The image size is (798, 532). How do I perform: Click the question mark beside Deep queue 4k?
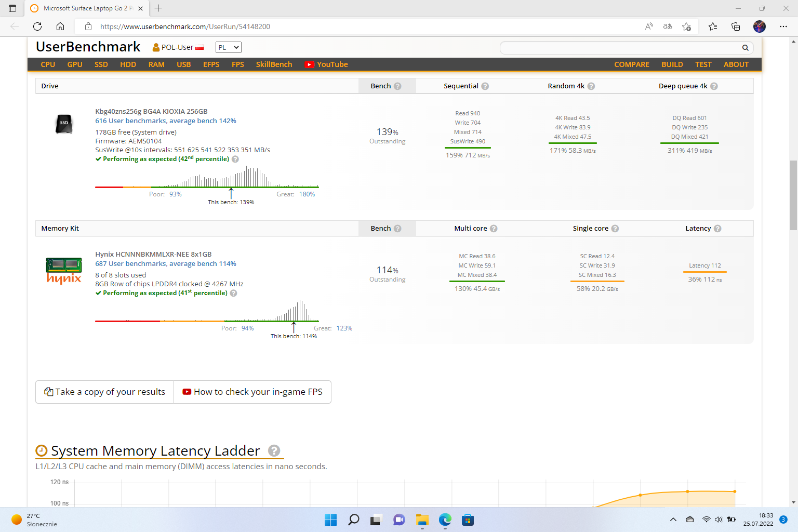coord(714,86)
